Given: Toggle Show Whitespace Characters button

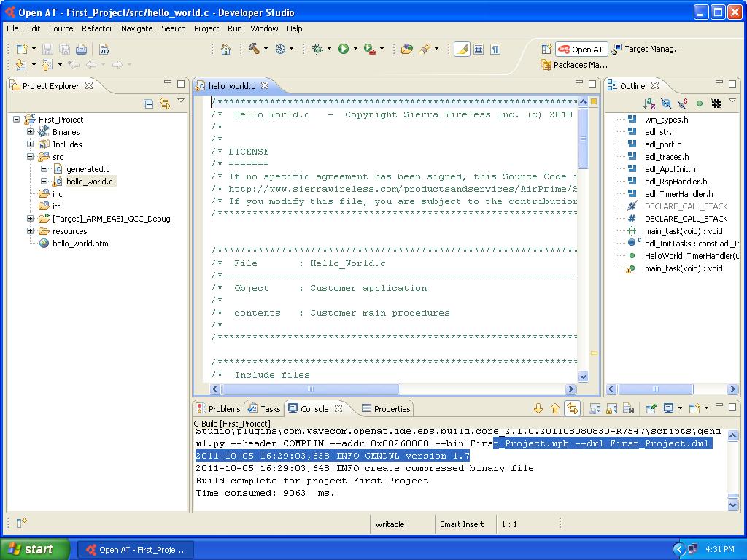Looking at the screenshot, I should 495,49.
